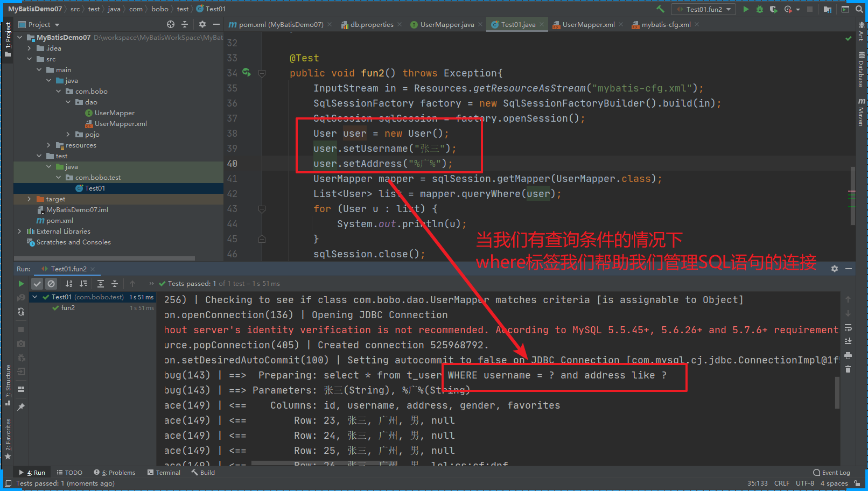Toggle the Database side panel

(861, 69)
